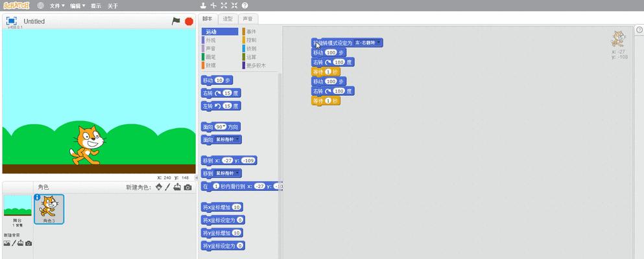Open 鼠标指针 dropdown in 面向 palette block
644x259 pixels.
tap(228, 140)
